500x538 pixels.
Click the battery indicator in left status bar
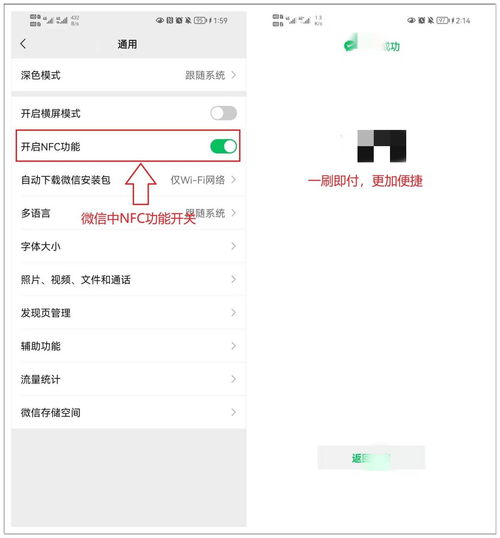200,21
